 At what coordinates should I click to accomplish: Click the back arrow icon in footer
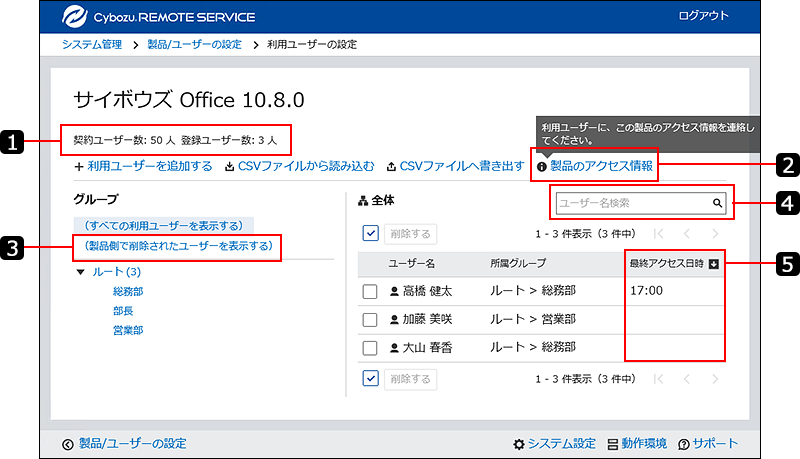coord(68,445)
